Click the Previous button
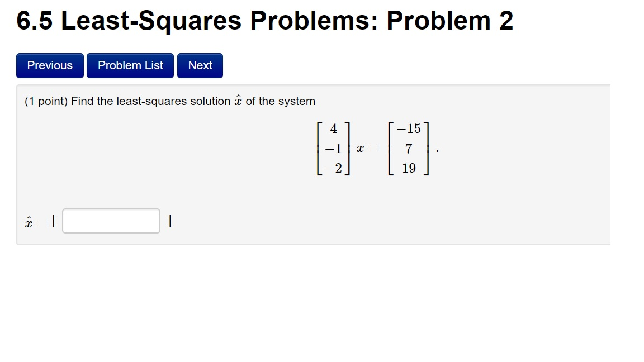The width and height of the screenshot is (644, 362). [49, 65]
